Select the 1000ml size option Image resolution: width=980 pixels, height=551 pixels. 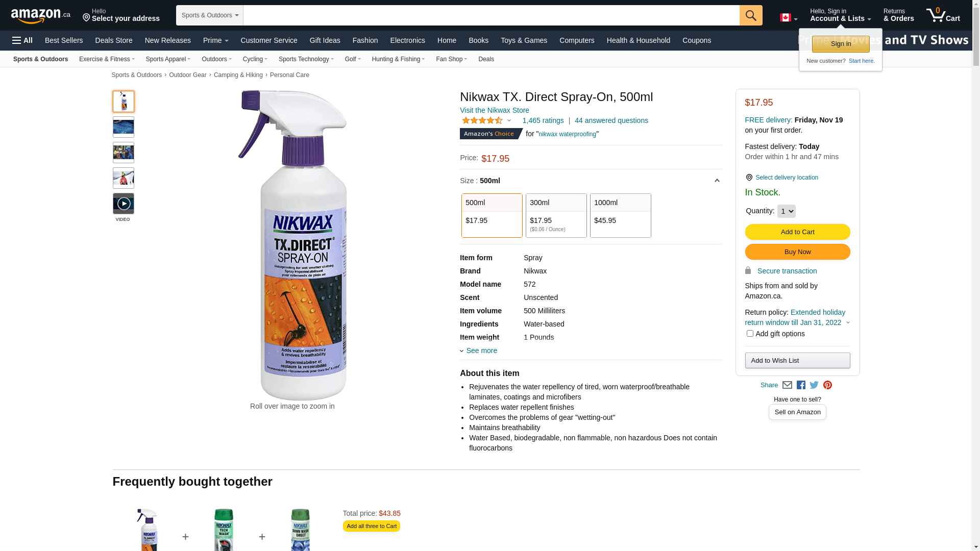pyautogui.click(x=620, y=215)
